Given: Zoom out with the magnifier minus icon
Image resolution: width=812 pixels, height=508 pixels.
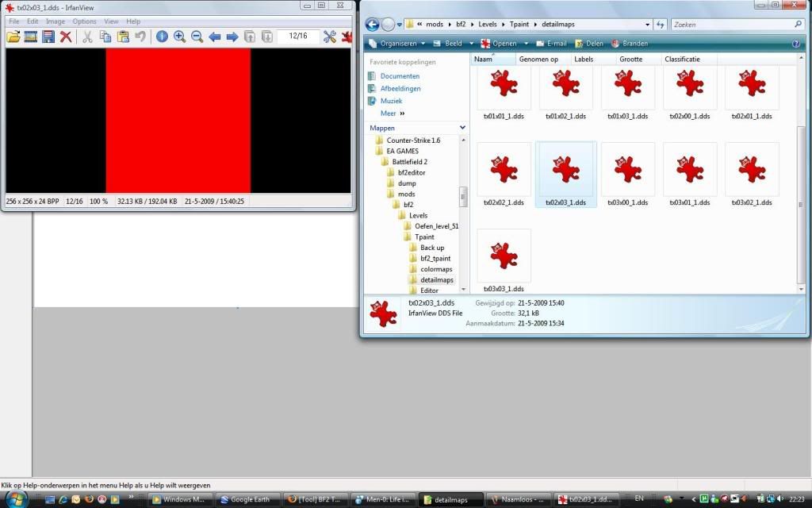Looking at the screenshot, I should [x=197, y=37].
